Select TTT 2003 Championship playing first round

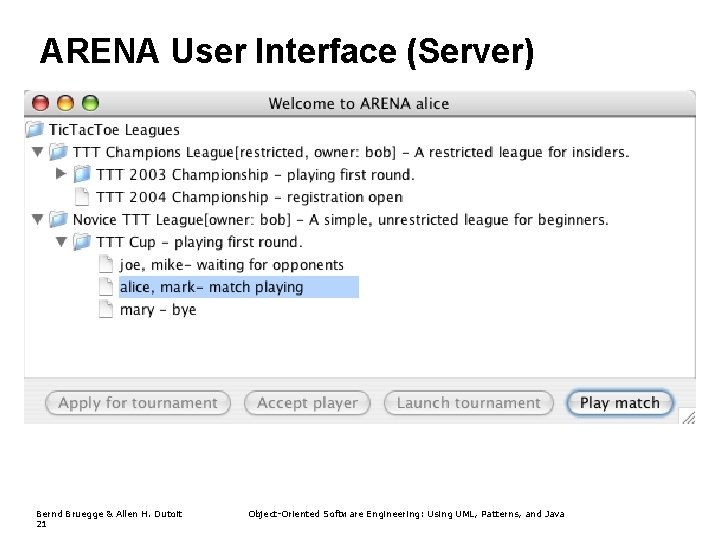(x=255, y=174)
